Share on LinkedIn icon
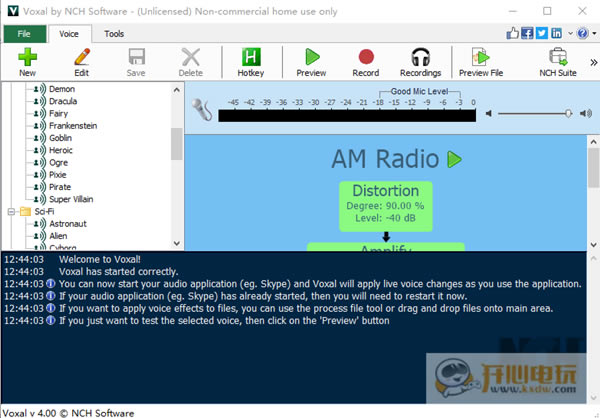Viewport: 600px width, 418px height. coord(556,33)
